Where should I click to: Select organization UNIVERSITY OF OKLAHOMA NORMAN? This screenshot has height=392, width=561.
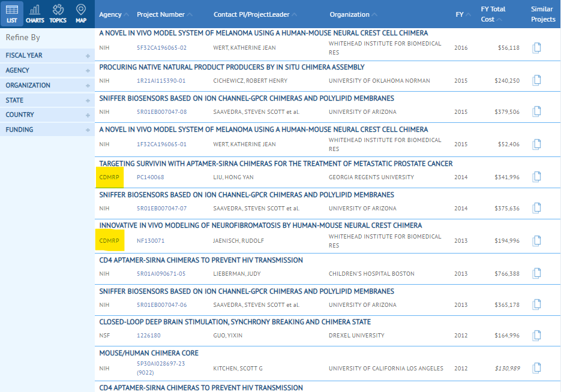[379, 81]
